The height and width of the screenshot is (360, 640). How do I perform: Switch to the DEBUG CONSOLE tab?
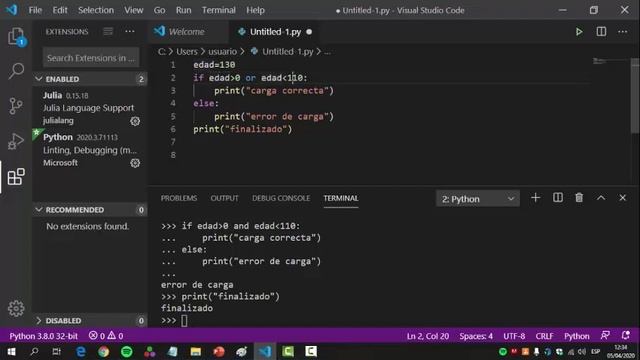click(x=281, y=198)
